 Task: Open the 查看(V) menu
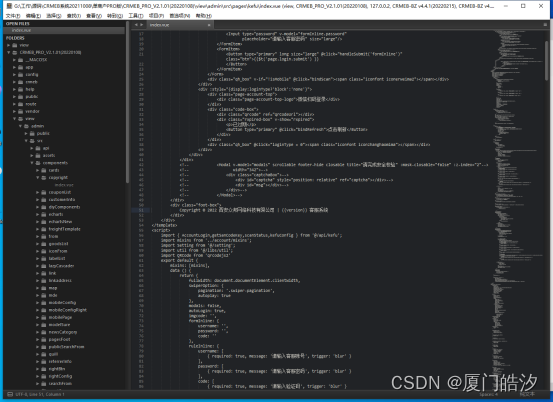point(94,16)
